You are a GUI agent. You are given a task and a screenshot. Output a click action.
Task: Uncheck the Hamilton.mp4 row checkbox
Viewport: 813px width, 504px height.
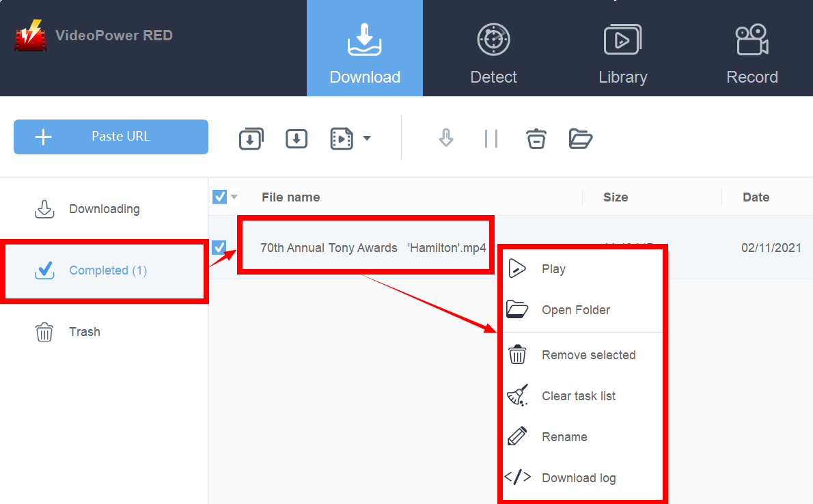pyautogui.click(x=219, y=247)
